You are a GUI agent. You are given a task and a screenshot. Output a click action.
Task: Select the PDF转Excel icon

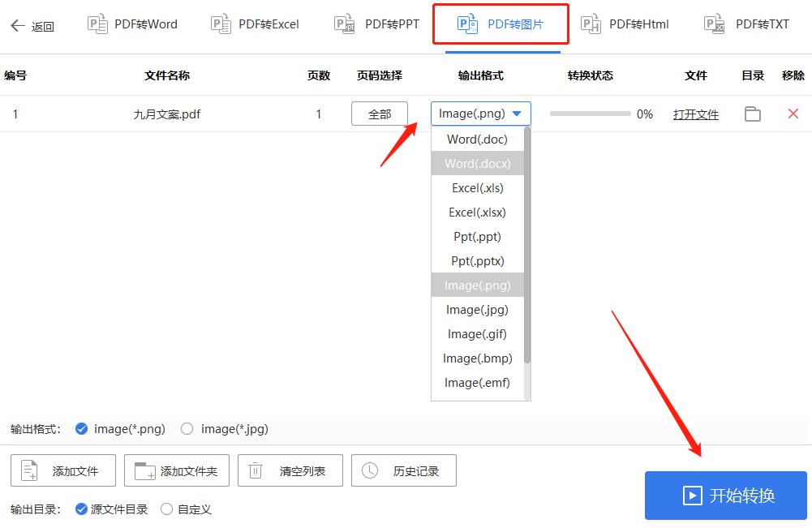(219, 24)
